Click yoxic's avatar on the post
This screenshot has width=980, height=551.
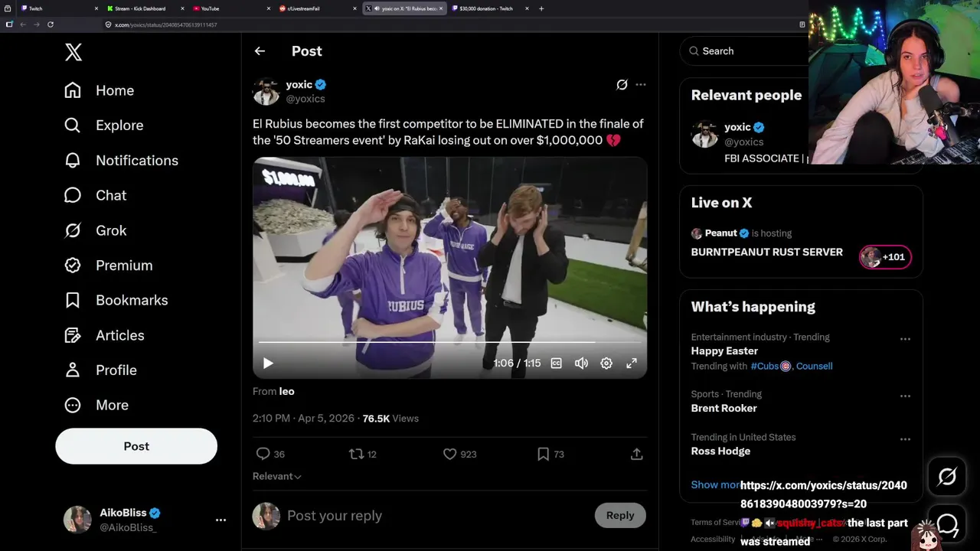(x=266, y=92)
